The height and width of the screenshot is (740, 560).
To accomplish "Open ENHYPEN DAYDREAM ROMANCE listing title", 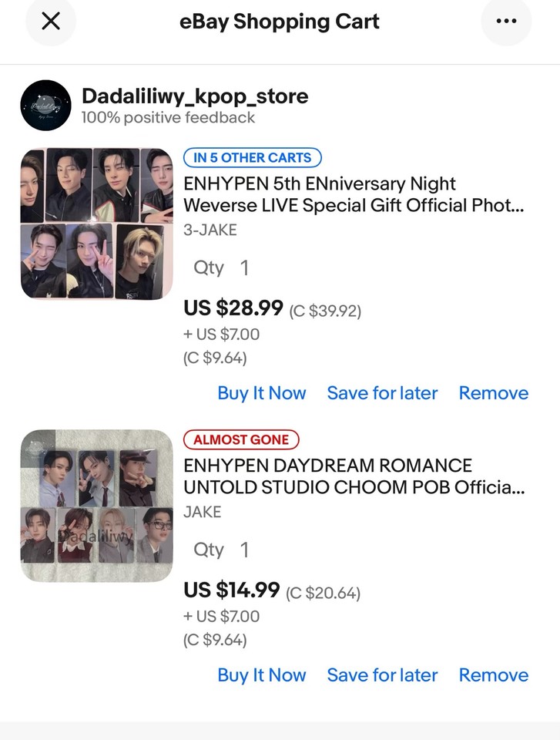I will pos(354,476).
